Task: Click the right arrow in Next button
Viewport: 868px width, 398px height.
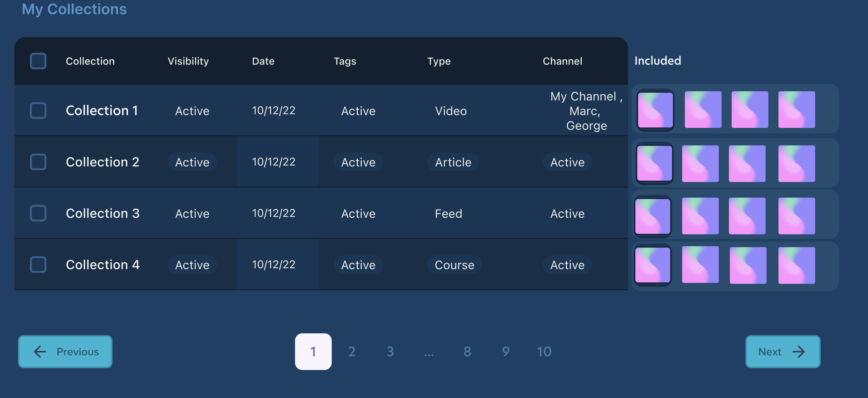Action: pos(798,352)
